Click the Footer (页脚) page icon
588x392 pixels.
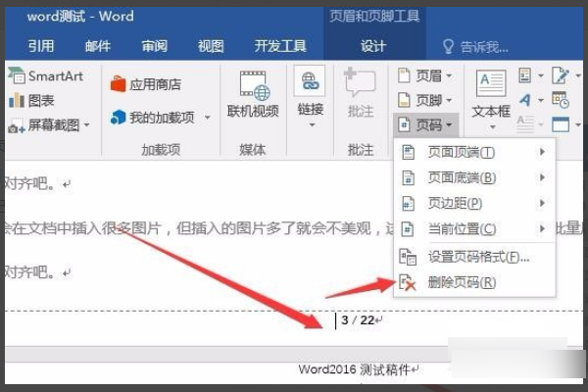tap(404, 100)
